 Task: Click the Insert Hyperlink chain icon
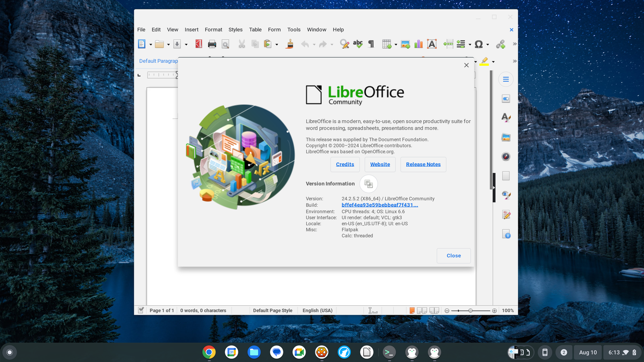click(501, 44)
